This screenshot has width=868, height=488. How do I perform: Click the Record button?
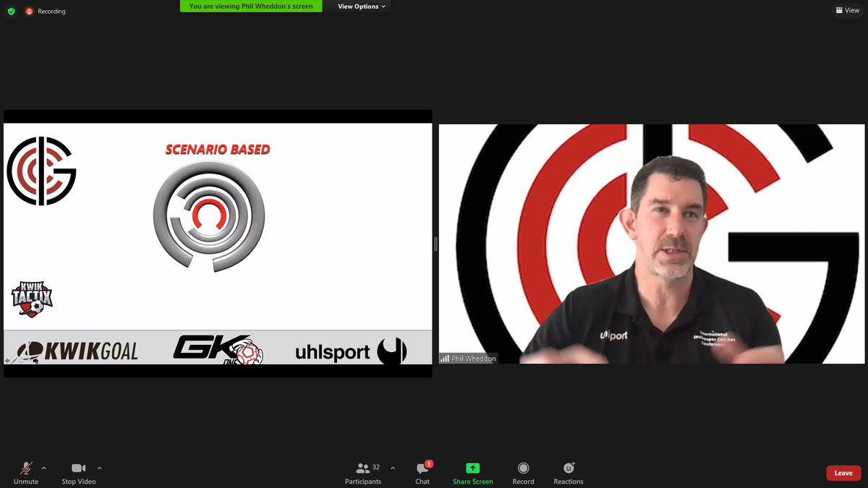[523, 473]
